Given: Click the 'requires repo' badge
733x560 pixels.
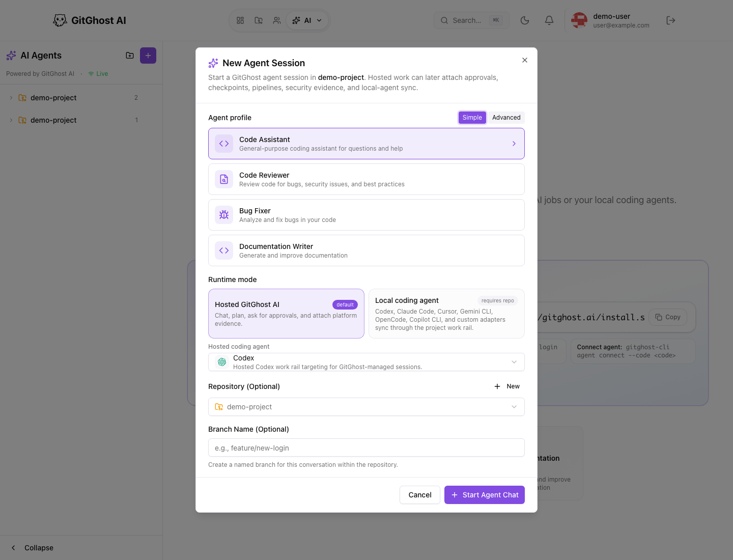Looking at the screenshot, I should tap(498, 300).
